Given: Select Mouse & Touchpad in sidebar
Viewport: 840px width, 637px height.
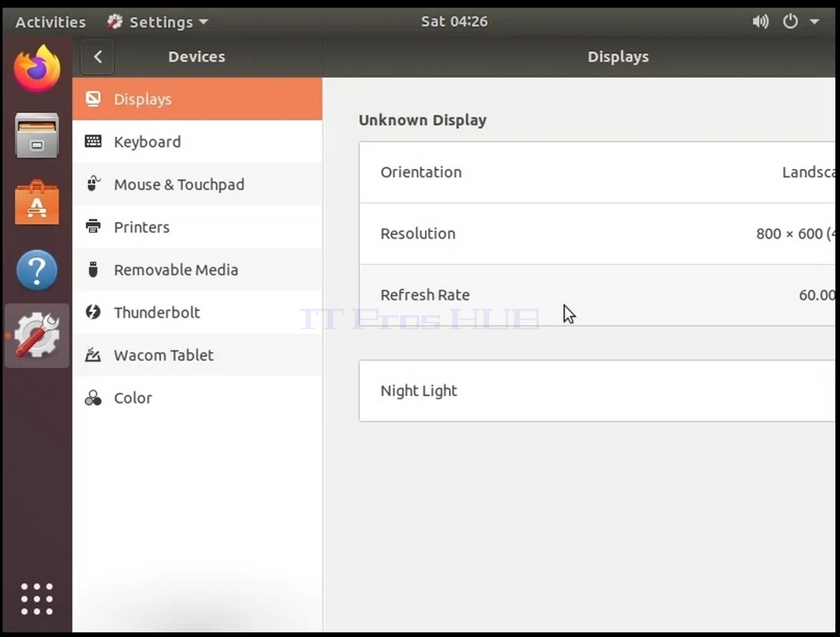Looking at the screenshot, I should point(197,184).
